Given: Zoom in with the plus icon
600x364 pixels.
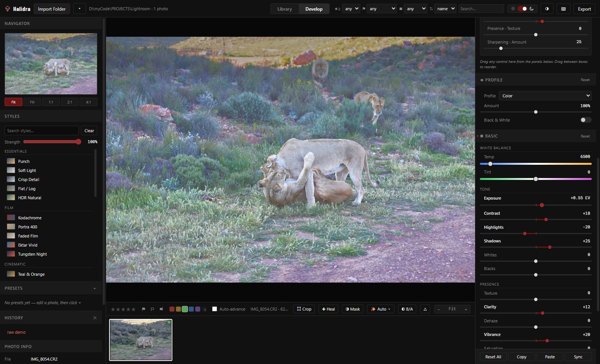Looking at the screenshot, I should click(x=466, y=309).
